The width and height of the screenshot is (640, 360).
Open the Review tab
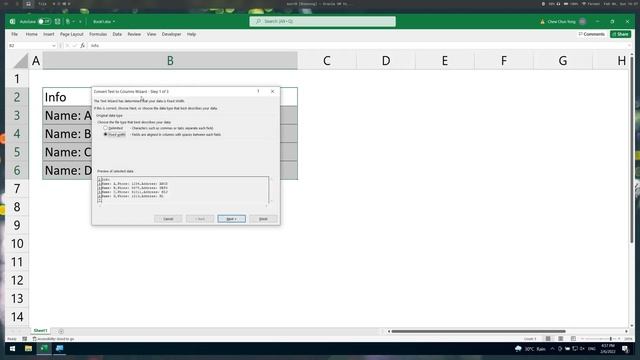pos(134,34)
